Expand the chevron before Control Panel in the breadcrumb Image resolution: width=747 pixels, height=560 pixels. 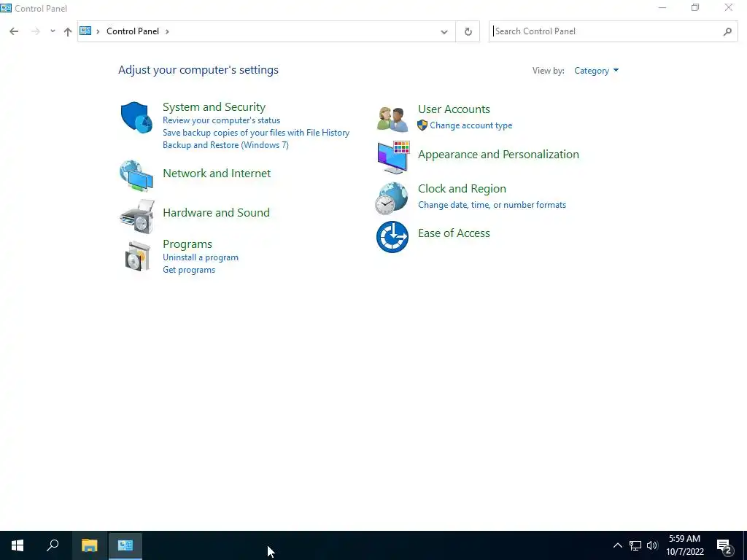point(98,31)
